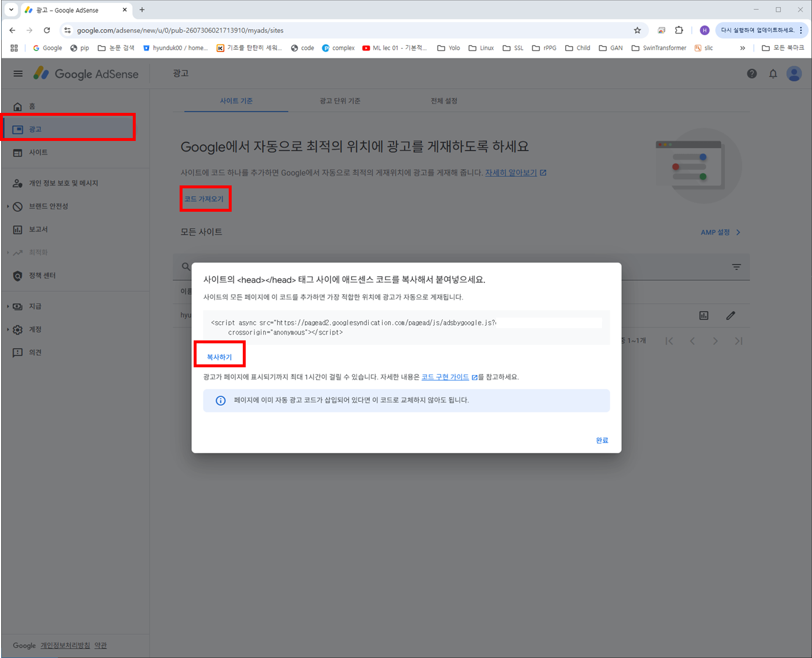Open a new browser tab

(x=142, y=10)
